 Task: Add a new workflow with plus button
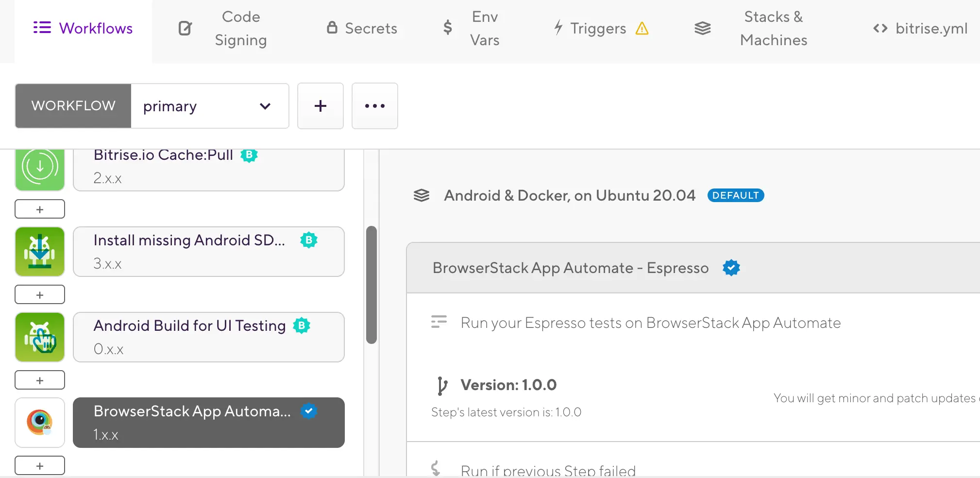click(x=320, y=106)
